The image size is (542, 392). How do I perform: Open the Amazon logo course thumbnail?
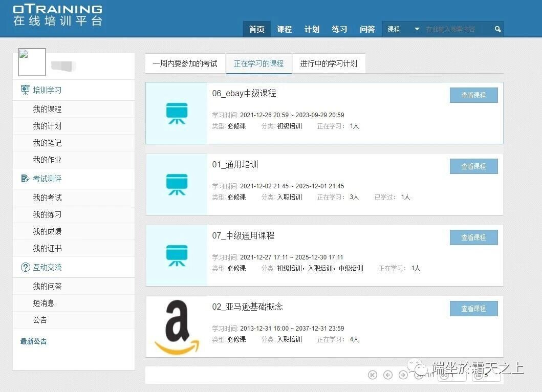tap(177, 326)
